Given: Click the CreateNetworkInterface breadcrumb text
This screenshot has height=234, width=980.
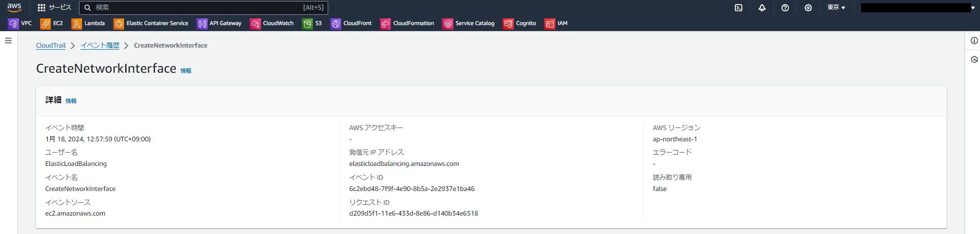Looking at the screenshot, I should (x=171, y=46).
